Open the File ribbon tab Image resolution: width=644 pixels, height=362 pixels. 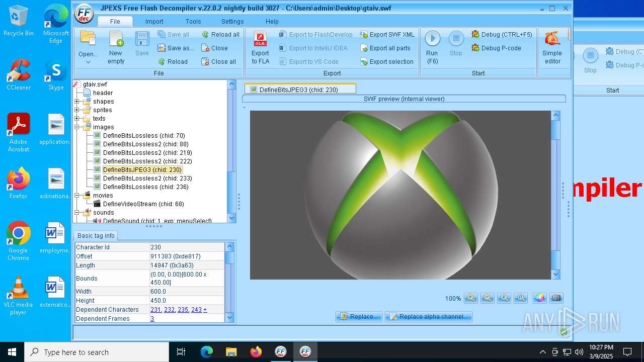pos(115,22)
